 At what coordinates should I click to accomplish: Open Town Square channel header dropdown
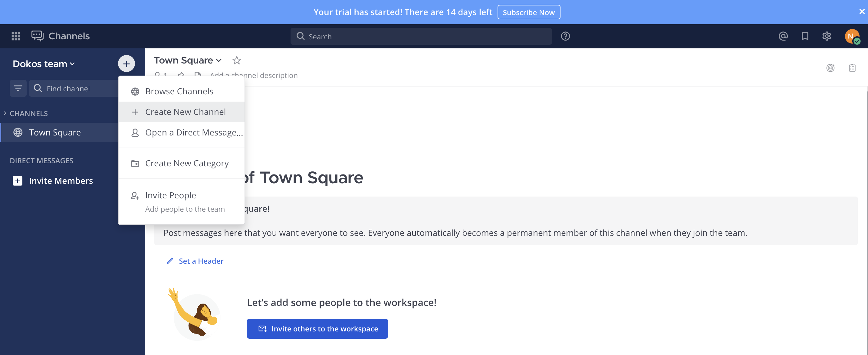point(188,60)
